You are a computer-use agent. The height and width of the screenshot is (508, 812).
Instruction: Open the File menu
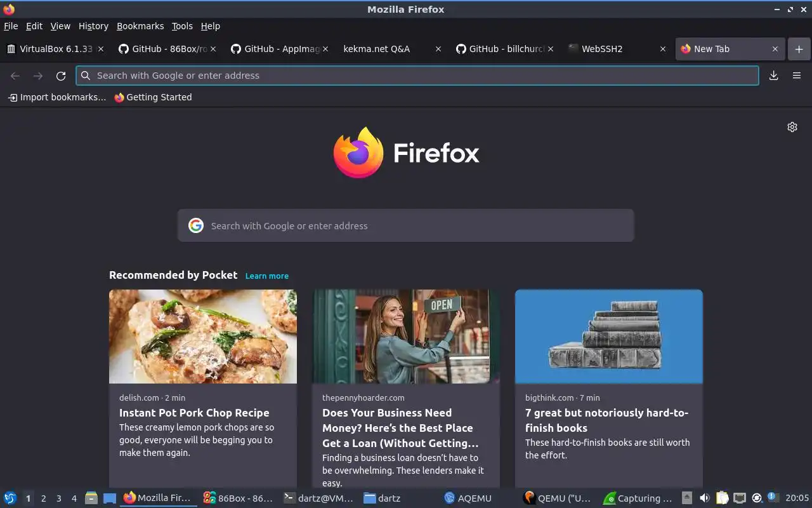(11, 26)
